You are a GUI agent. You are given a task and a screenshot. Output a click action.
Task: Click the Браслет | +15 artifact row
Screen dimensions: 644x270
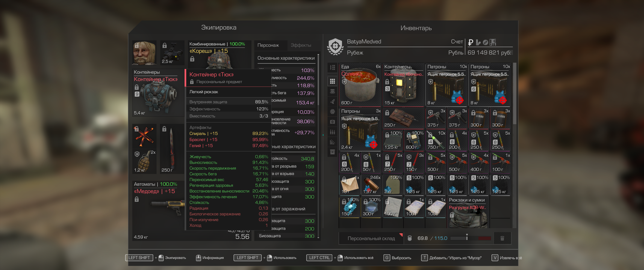pyautogui.click(x=229, y=139)
